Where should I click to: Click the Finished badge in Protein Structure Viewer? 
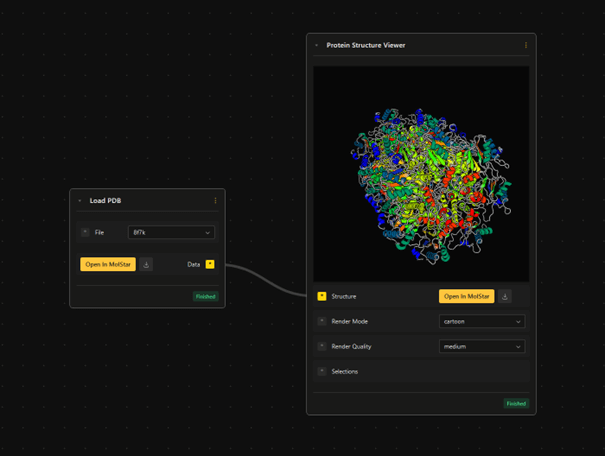(516, 404)
